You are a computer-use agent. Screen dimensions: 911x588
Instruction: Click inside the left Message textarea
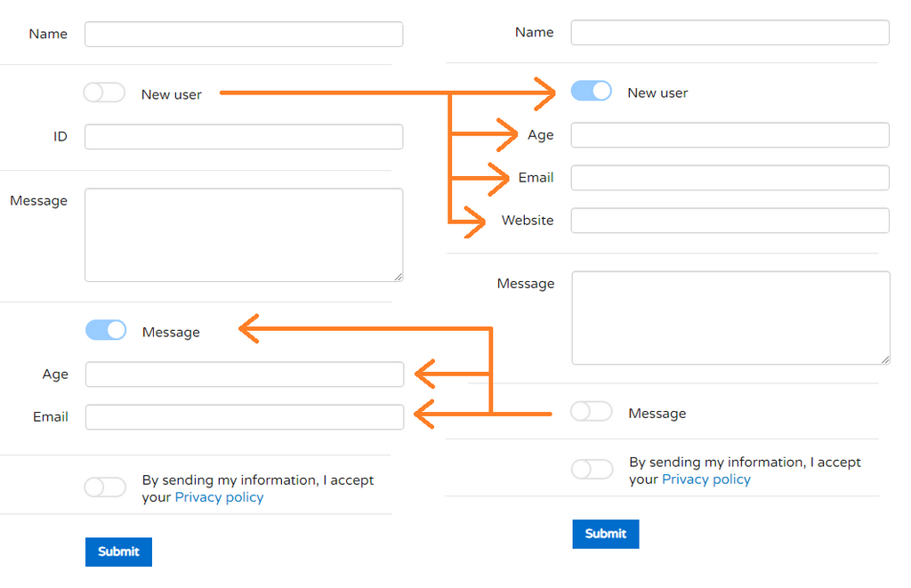(x=244, y=234)
